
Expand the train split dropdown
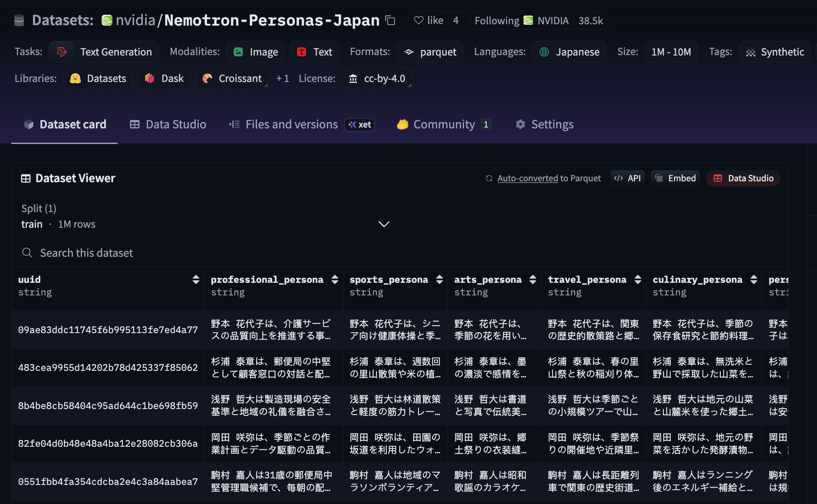(x=383, y=224)
